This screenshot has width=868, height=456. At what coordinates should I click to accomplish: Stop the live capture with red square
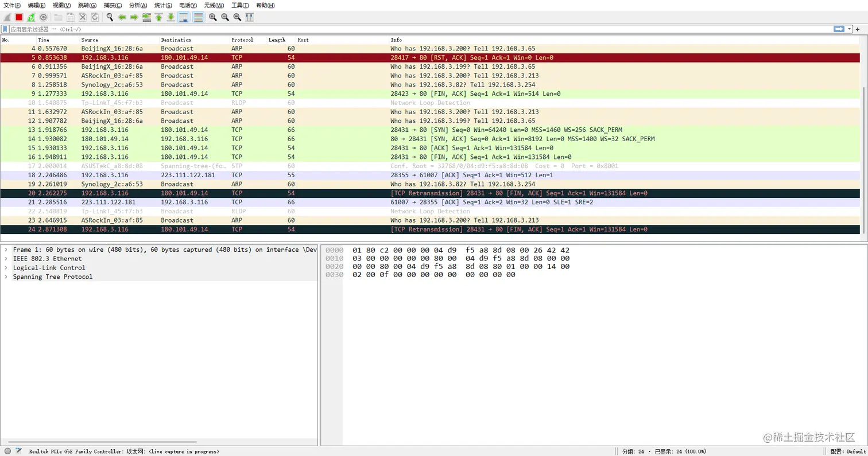point(19,17)
